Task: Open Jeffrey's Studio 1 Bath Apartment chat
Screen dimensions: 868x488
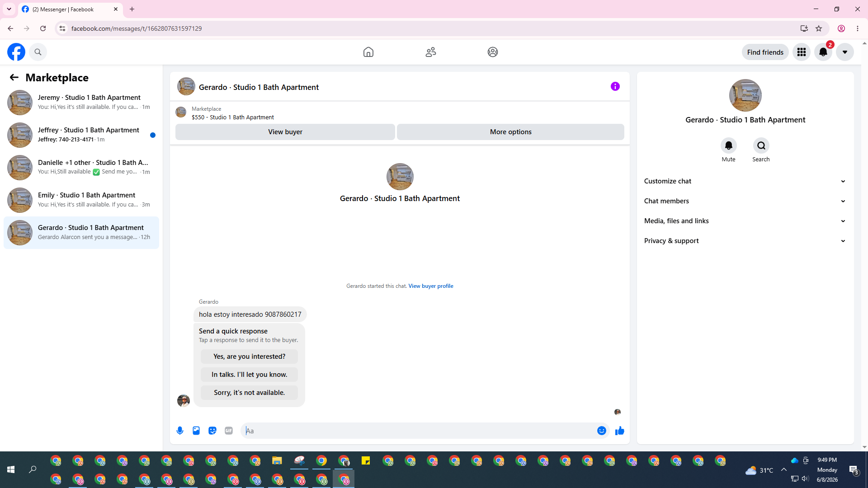Action: click(81, 135)
